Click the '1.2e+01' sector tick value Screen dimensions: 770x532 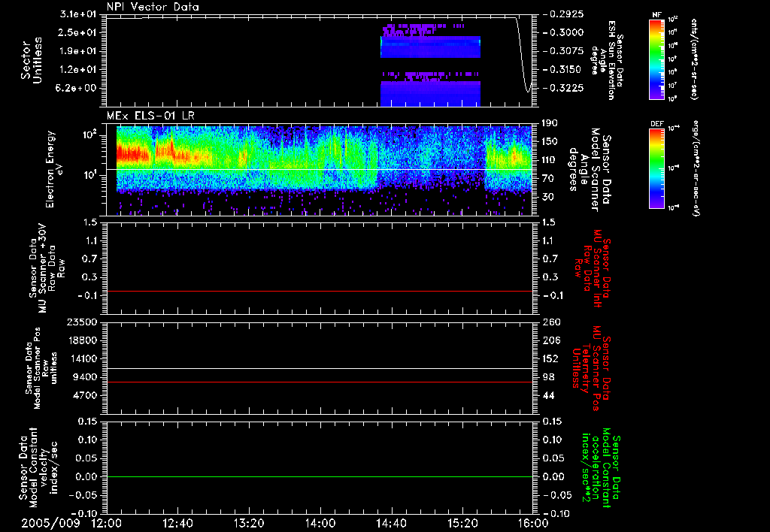(x=78, y=70)
